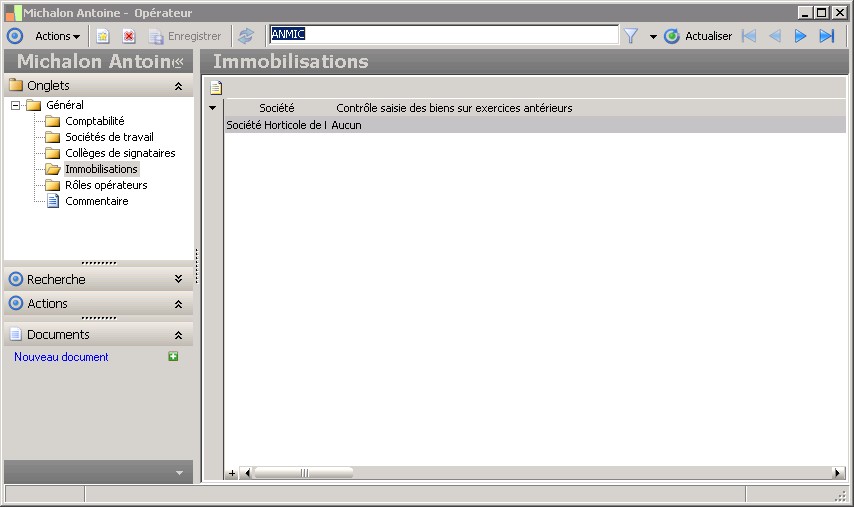Click the Recherche circle icon
This screenshot has height=507, width=854.
(16, 279)
